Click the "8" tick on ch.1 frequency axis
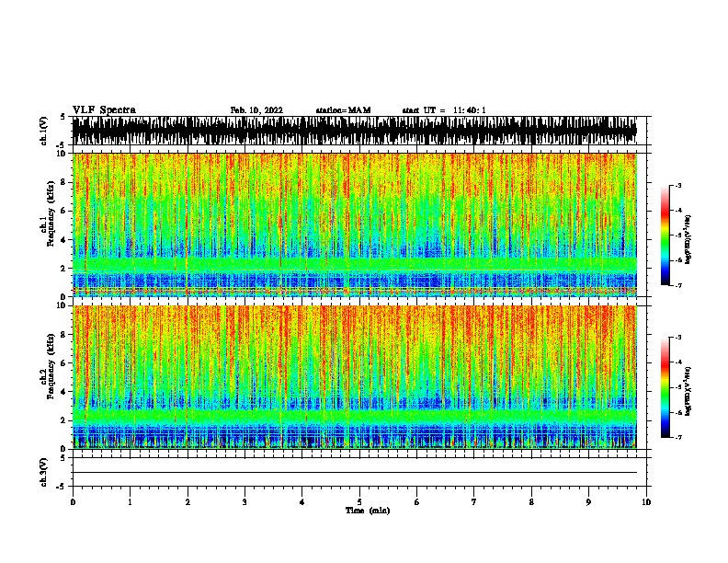 64,182
